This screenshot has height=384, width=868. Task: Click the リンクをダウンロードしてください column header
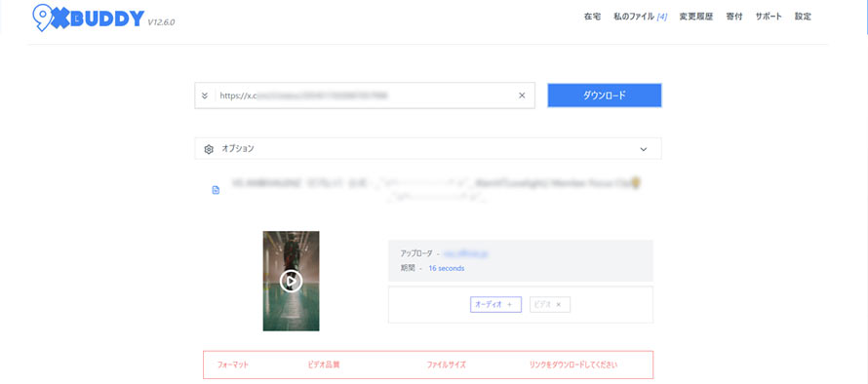pyautogui.click(x=572, y=365)
